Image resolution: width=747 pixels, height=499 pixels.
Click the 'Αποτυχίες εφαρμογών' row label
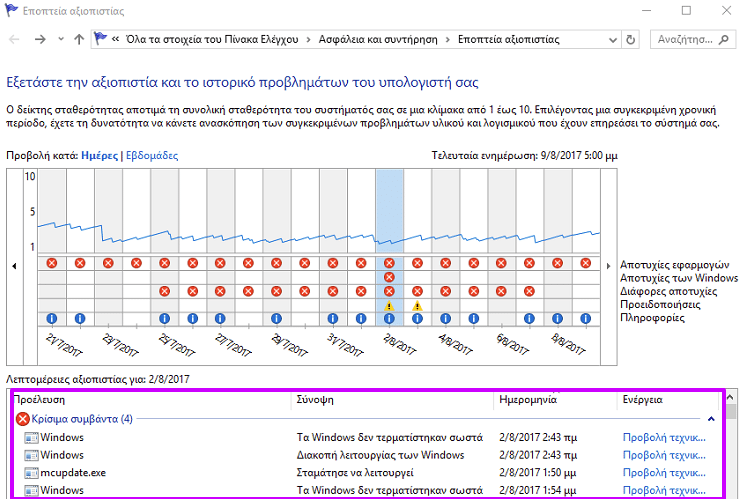click(x=675, y=265)
